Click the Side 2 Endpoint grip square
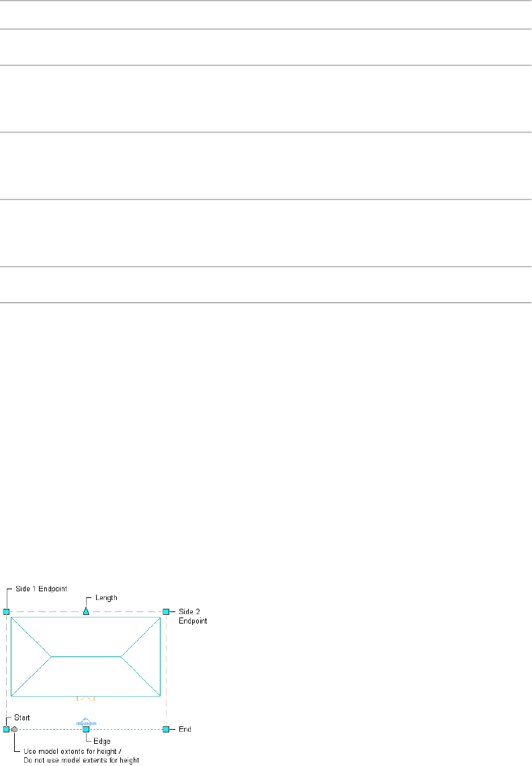 166,611
